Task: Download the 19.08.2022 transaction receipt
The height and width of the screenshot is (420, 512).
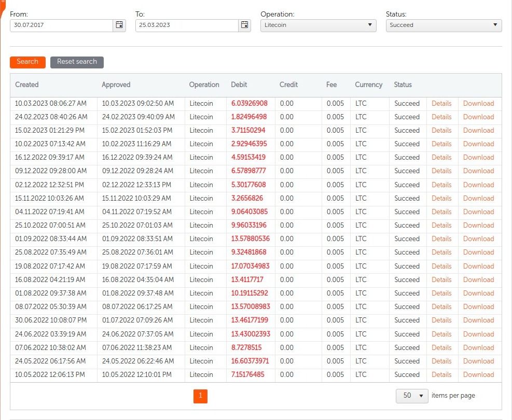Action: [478, 266]
